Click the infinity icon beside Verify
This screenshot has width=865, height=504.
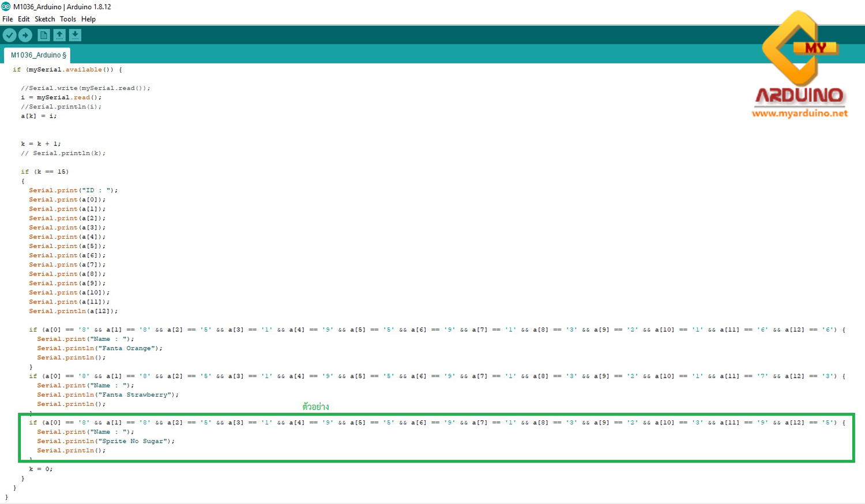(x=25, y=35)
